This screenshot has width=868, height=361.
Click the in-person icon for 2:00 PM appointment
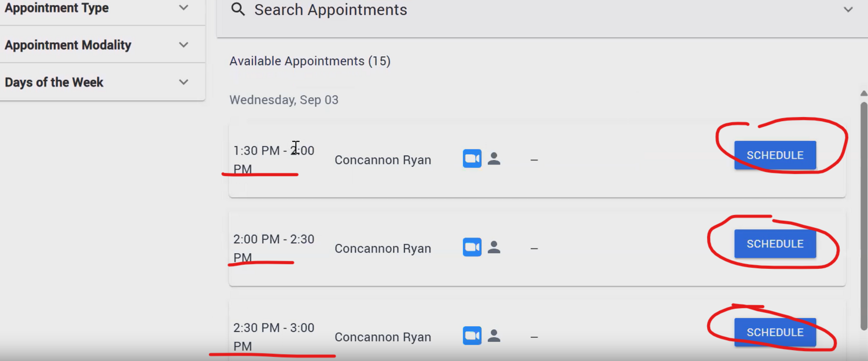[x=494, y=247]
